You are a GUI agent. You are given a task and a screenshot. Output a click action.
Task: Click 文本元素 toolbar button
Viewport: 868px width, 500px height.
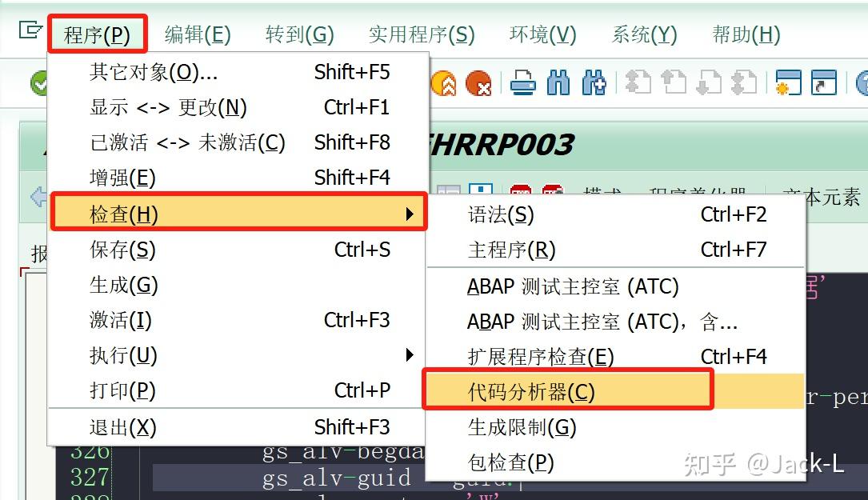pos(823,197)
